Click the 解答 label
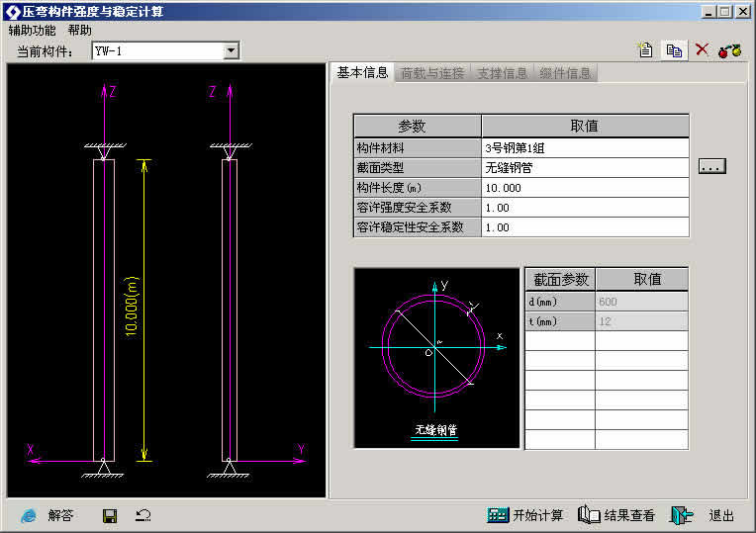This screenshot has width=756, height=533. point(60,515)
